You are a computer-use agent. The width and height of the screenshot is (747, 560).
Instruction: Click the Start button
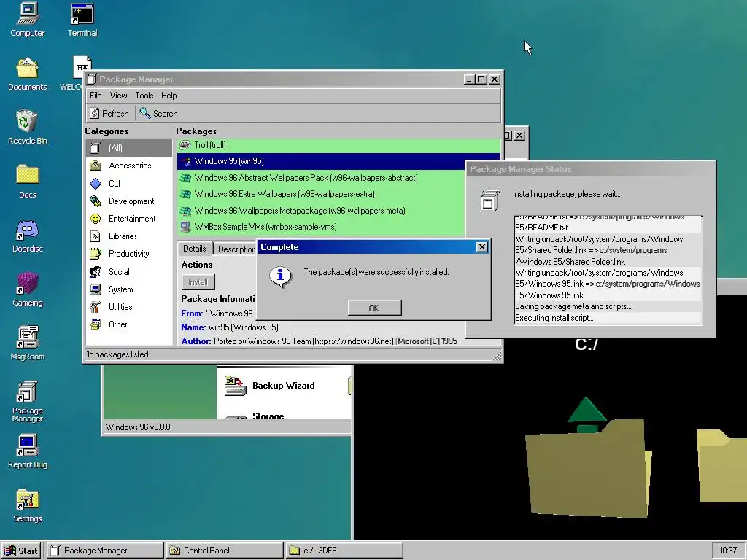[21, 551]
